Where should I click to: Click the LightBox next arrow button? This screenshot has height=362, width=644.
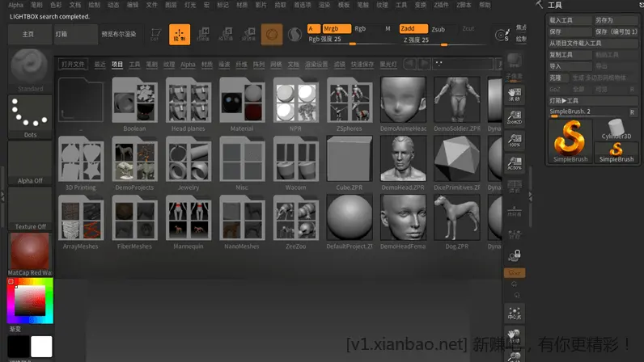point(424,64)
